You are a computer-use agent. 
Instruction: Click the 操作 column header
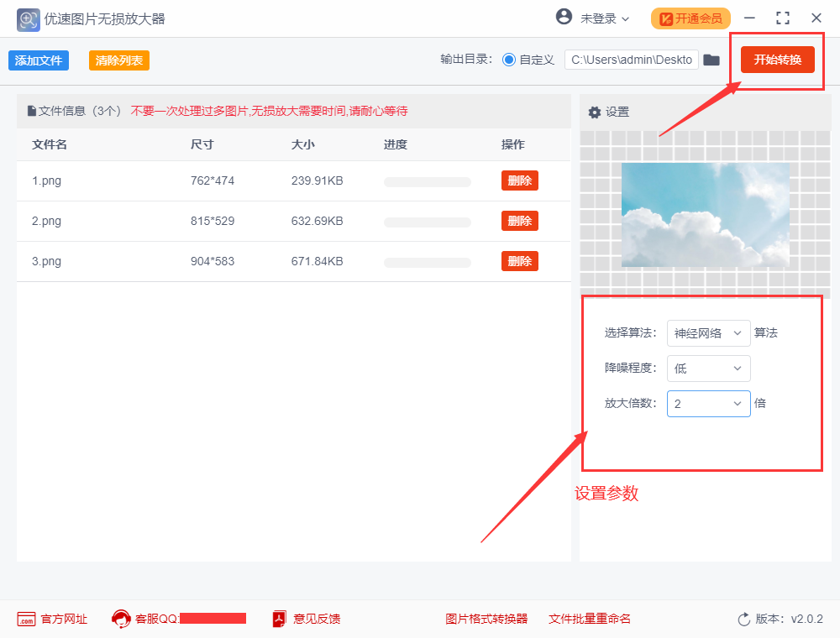click(x=512, y=144)
